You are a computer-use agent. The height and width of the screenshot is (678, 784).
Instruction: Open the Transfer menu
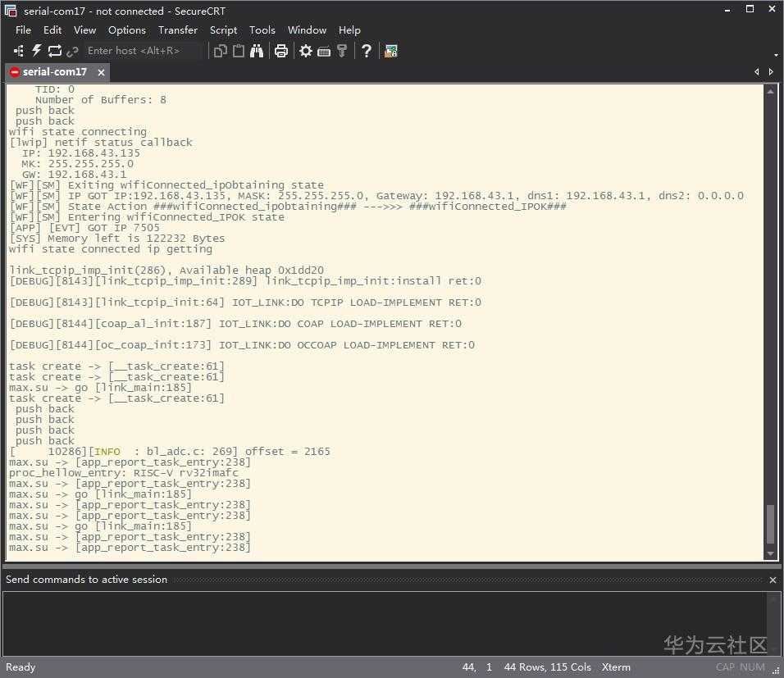pyautogui.click(x=178, y=30)
